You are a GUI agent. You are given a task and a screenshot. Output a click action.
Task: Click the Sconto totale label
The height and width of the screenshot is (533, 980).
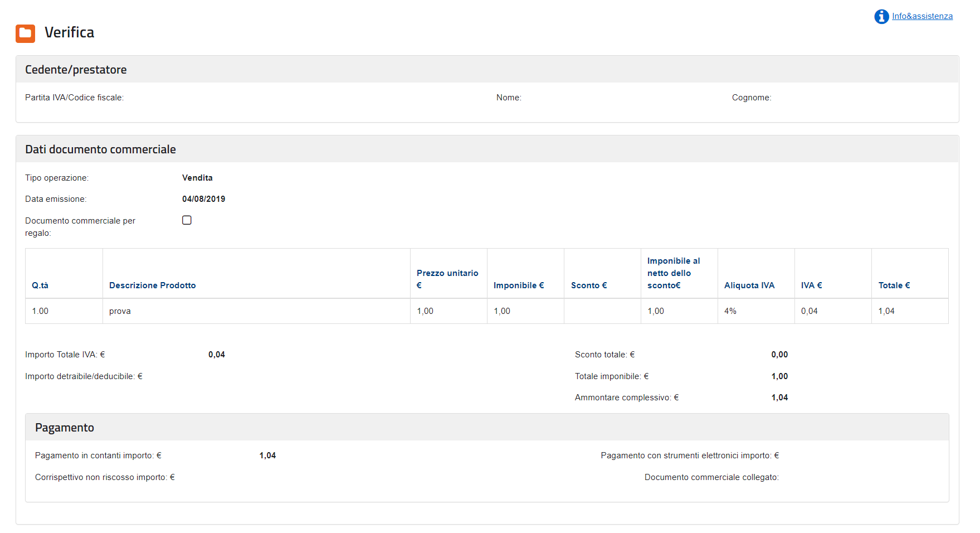[x=605, y=355]
